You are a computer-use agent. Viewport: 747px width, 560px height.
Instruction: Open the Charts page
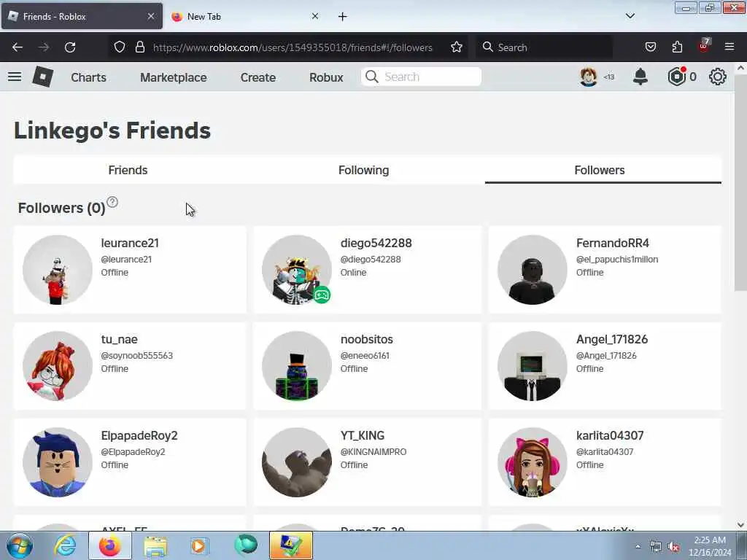click(88, 77)
